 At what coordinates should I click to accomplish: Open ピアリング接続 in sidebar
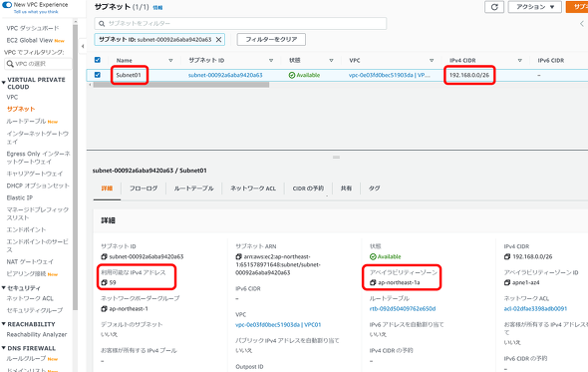(26, 273)
